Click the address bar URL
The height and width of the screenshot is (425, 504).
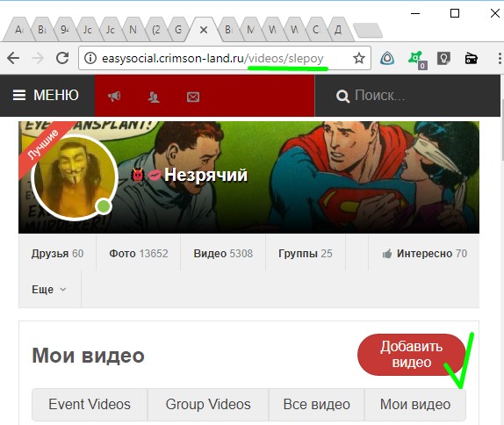pos(212,58)
